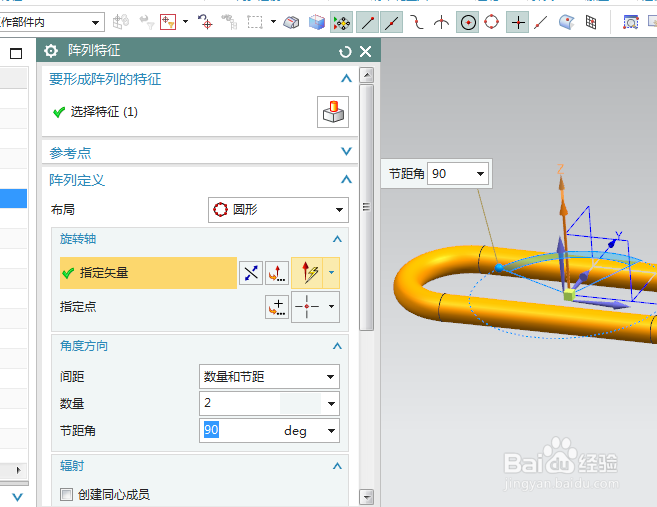The height and width of the screenshot is (507, 657).
Task: Open the dropdown arrow beside inferred point
Action: pyautogui.click(x=331, y=307)
